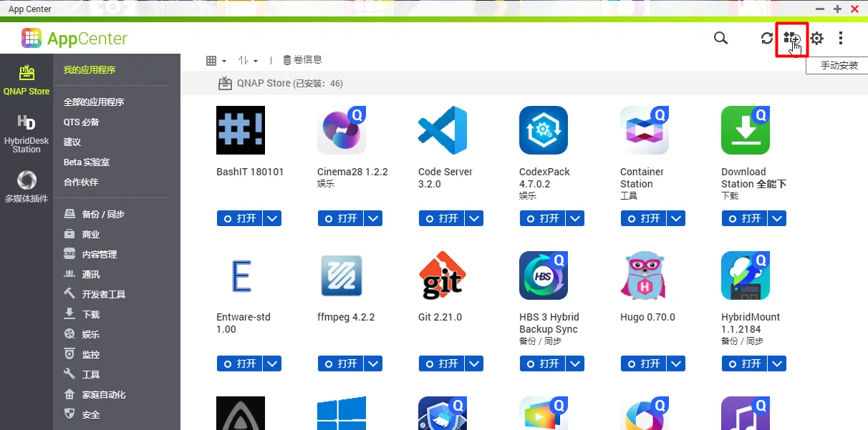
Task: Click 卷信息 volume info link
Action: point(303,60)
